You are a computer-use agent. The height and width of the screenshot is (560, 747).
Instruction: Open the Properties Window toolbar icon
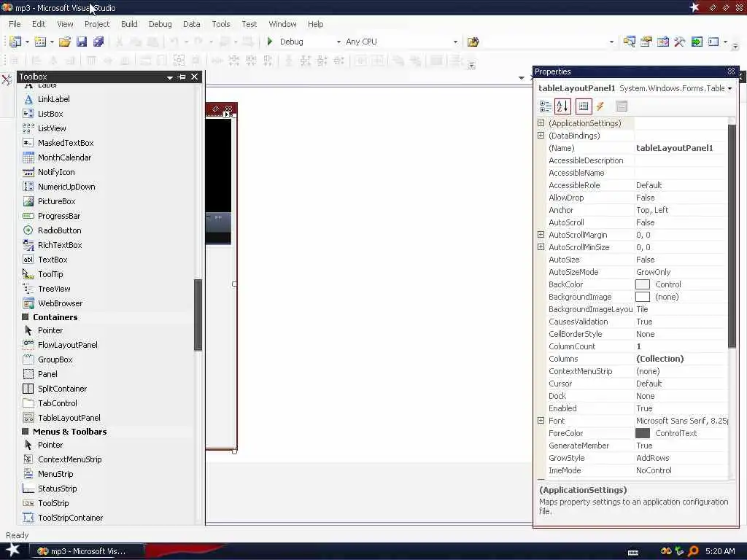(646, 42)
